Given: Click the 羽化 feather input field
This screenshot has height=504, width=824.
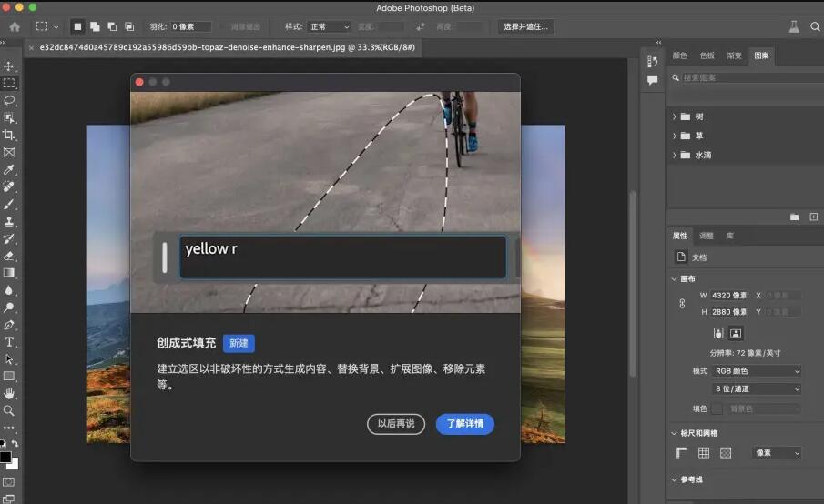Looking at the screenshot, I should 190,27.
